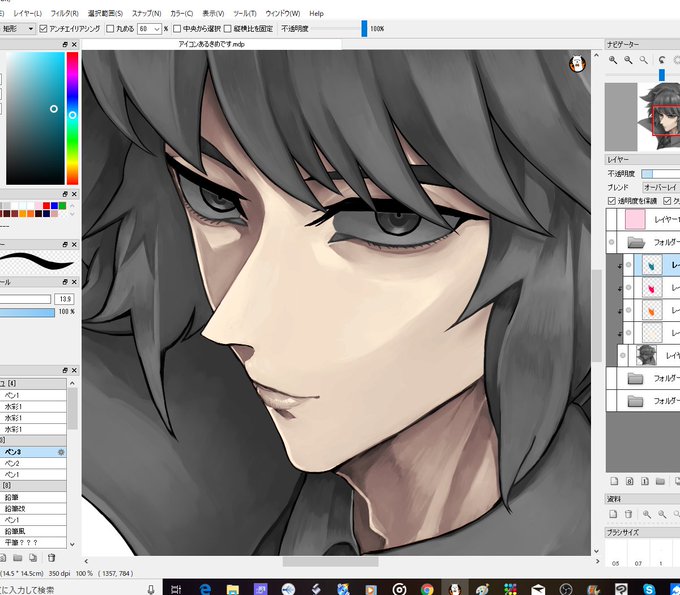Image resolution: width=680 pixels, height=595 pixels.
Task: Zoom out using the navigator magnifier minus icon
Action: [628, 60]
